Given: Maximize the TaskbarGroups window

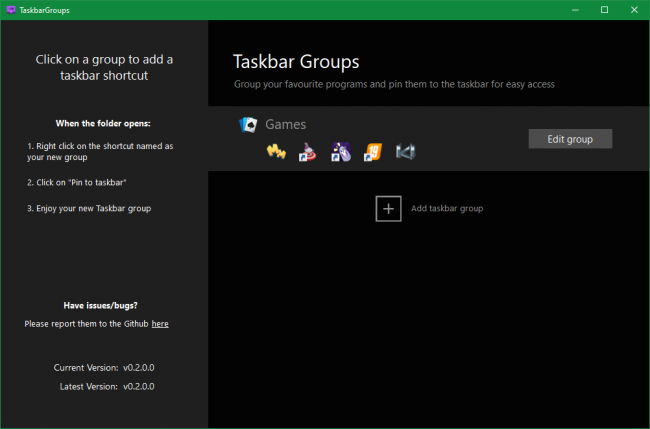Looking at the screenshot, I should [604, 10].
